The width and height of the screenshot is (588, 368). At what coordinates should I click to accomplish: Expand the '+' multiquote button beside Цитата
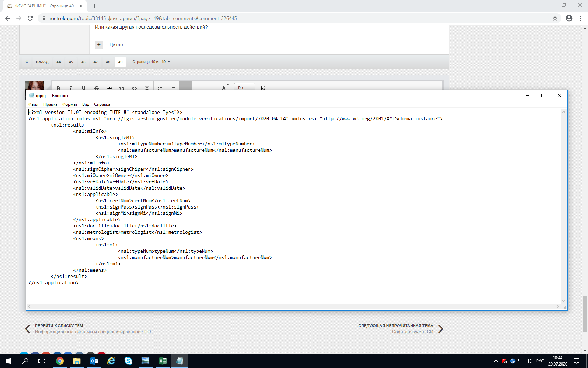[x=99, y=45]
